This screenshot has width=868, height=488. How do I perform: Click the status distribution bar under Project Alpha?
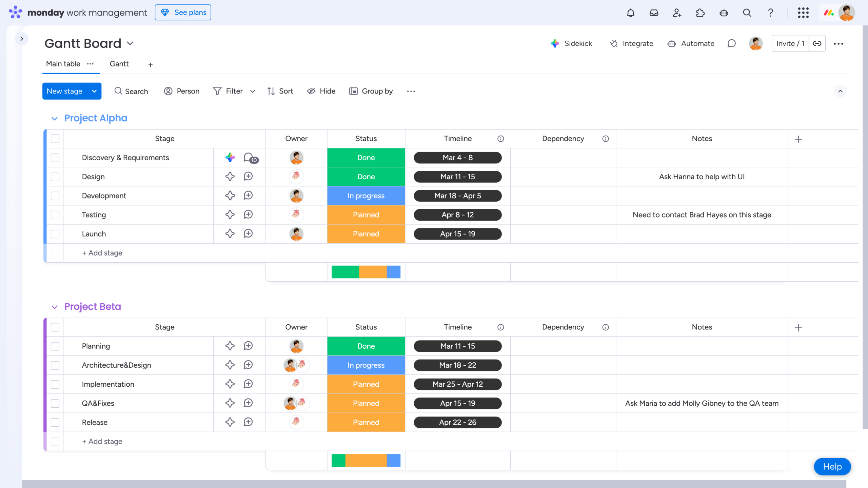[x=366, y=271]
